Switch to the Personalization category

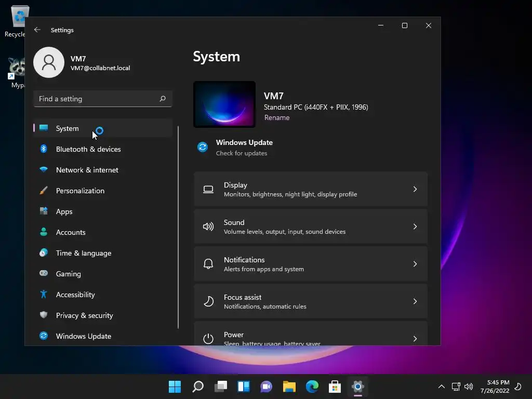point(103,191)
